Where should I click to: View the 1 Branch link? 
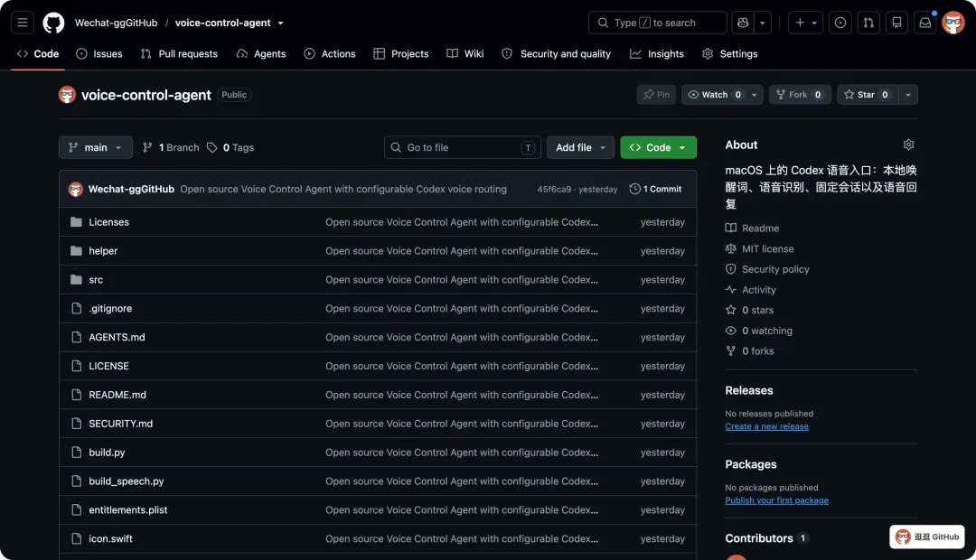coord(171,147)
